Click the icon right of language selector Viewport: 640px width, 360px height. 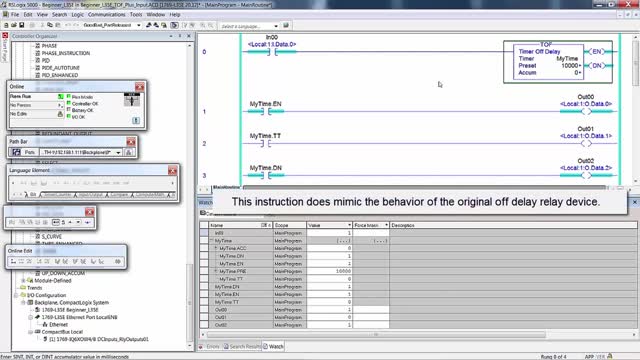point(286,25)
